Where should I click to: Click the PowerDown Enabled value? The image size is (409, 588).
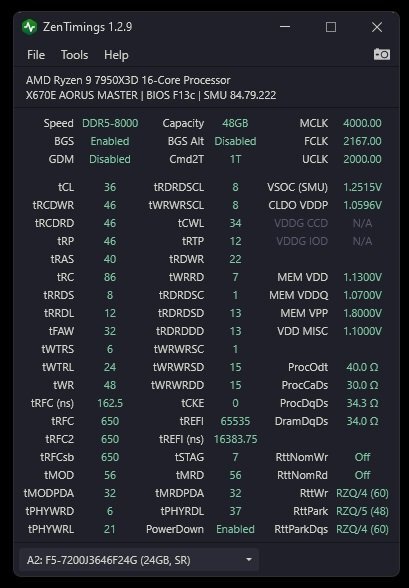[235, 529]
